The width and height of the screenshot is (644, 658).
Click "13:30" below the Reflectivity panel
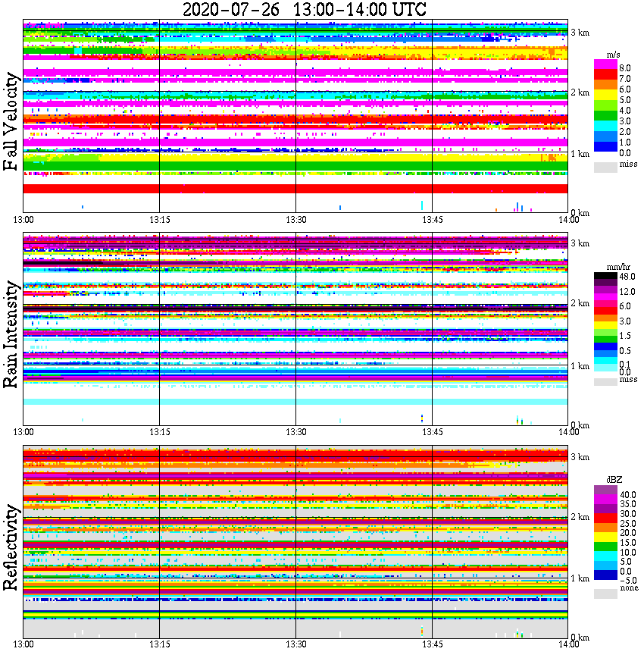pyautogui.click(x=295, y=644)
